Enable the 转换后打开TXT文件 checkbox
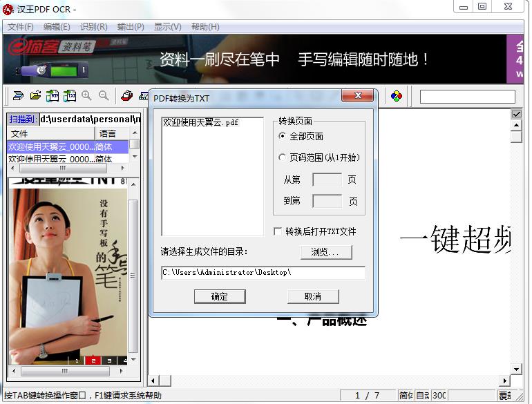This screenshot has height=404, width=532. coord(278,231)
